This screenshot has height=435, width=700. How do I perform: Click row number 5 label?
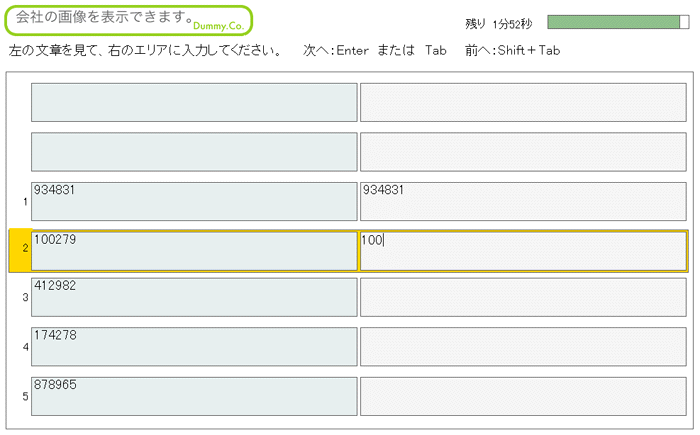point(25,397)
